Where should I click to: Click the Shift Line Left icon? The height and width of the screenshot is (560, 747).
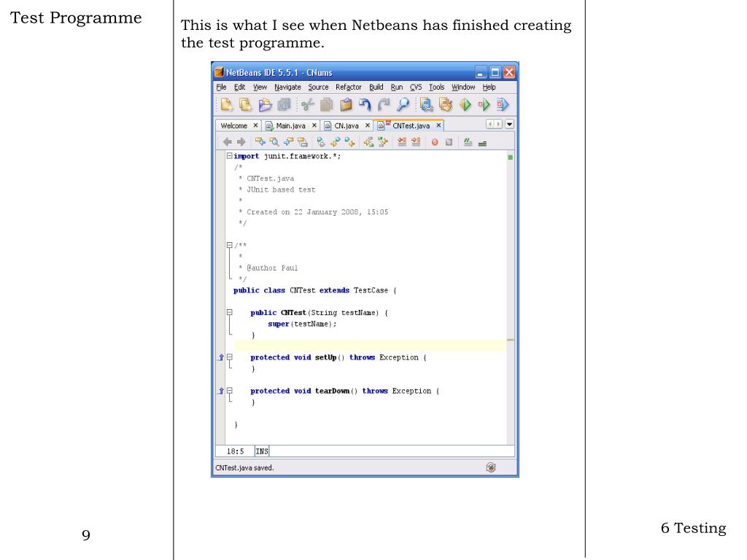pos(402,142)
